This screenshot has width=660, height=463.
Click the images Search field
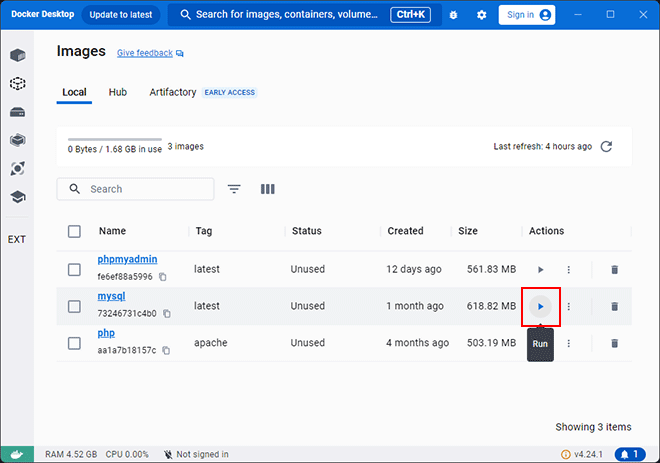136,189
